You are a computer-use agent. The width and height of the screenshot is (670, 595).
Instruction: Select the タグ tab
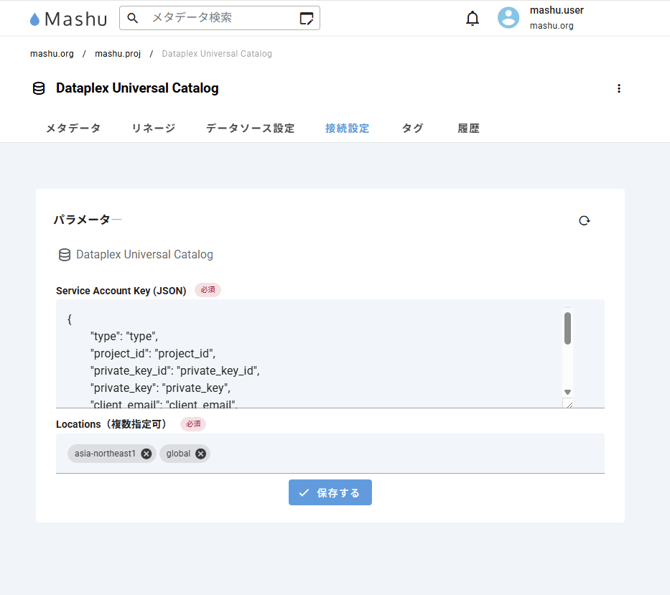(x=412, y=128)
